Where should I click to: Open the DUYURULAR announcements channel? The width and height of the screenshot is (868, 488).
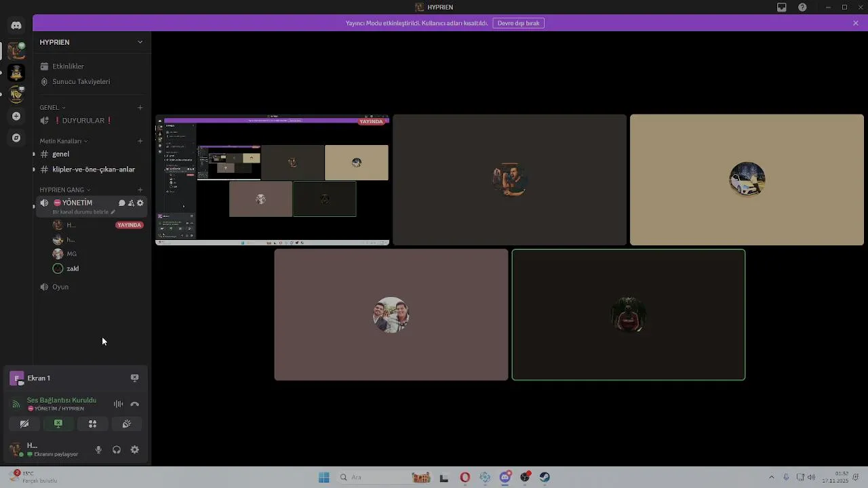point(92,121)
